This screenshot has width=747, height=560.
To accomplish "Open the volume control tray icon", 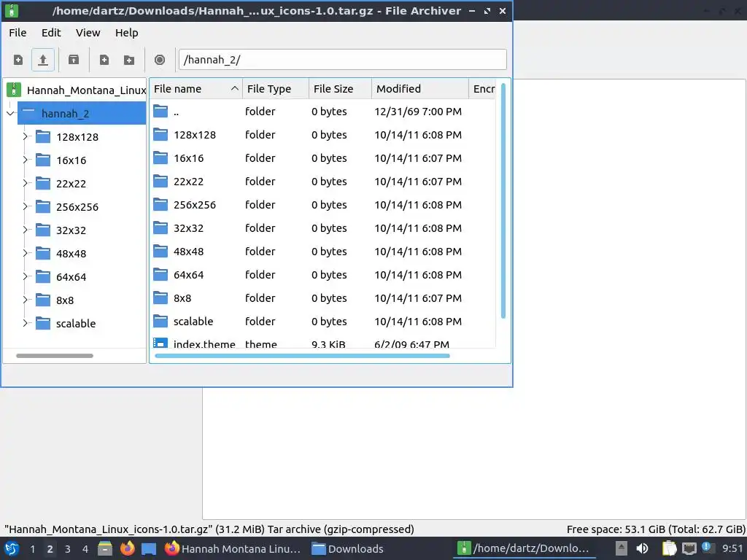I will pos(642,548).
